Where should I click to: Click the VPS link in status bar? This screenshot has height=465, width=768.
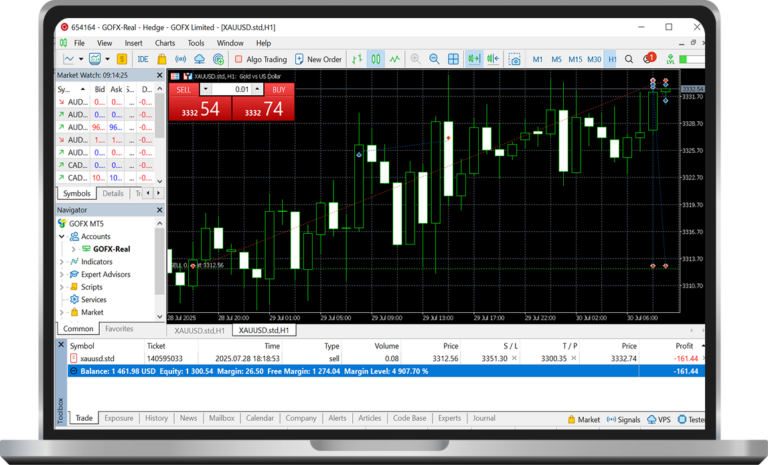(x=659, y=419)
